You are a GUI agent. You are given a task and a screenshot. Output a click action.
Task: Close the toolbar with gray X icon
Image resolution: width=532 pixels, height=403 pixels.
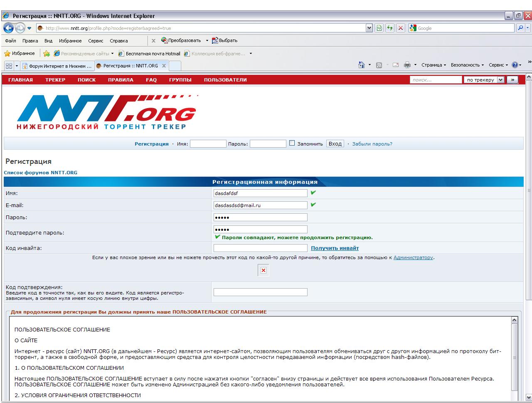(x=153, y=41)
